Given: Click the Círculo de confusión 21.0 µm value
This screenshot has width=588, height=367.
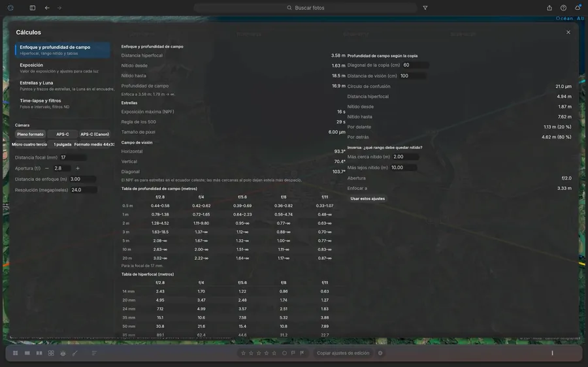Looking at the screenshot, I should 563,87.
